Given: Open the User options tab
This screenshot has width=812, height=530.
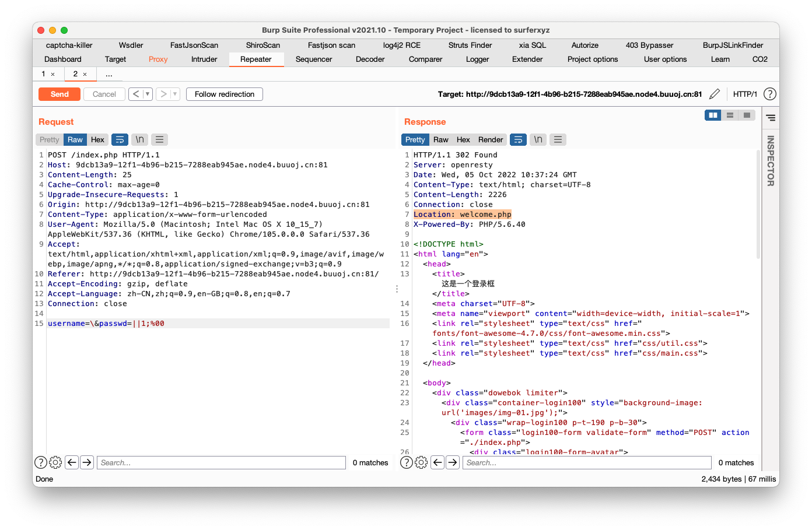Looking at the screenshot, I should (x=666, y=59).
